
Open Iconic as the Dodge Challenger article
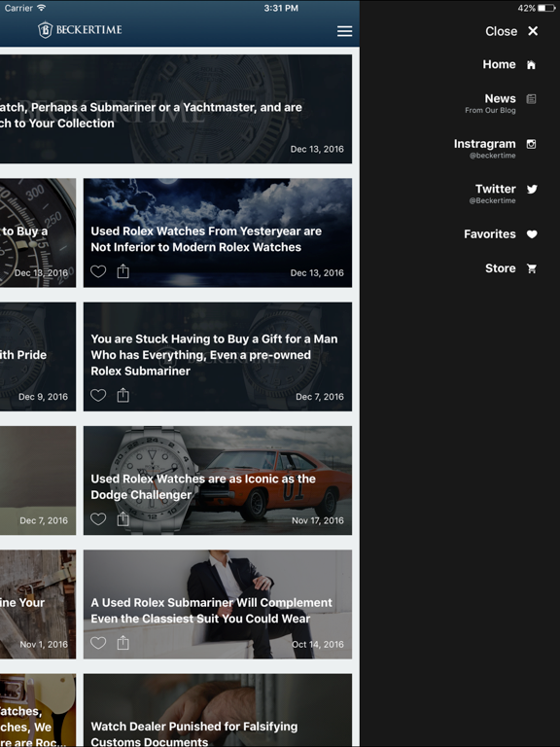point(218,480)
